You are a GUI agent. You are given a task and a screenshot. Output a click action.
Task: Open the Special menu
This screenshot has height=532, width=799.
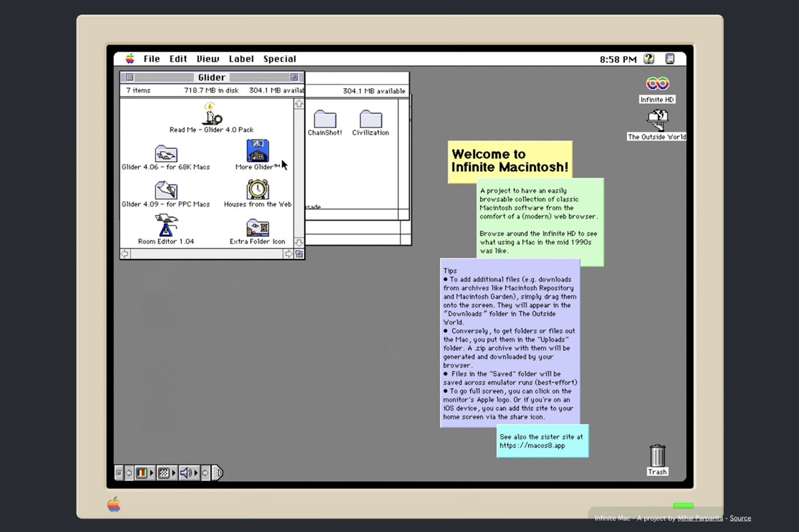pos(280,59)
